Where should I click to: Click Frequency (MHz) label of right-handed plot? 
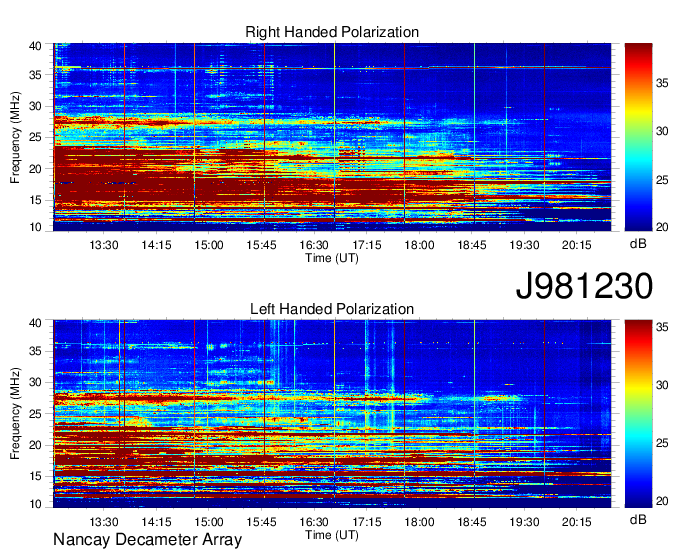coord(15,137)
